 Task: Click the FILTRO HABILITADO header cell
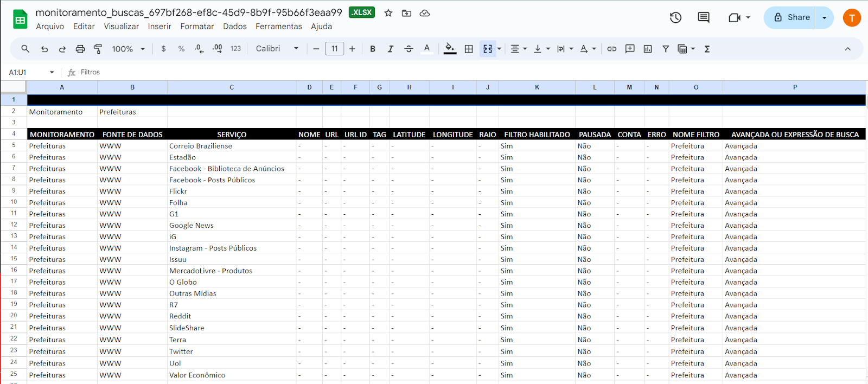point(537,135)
